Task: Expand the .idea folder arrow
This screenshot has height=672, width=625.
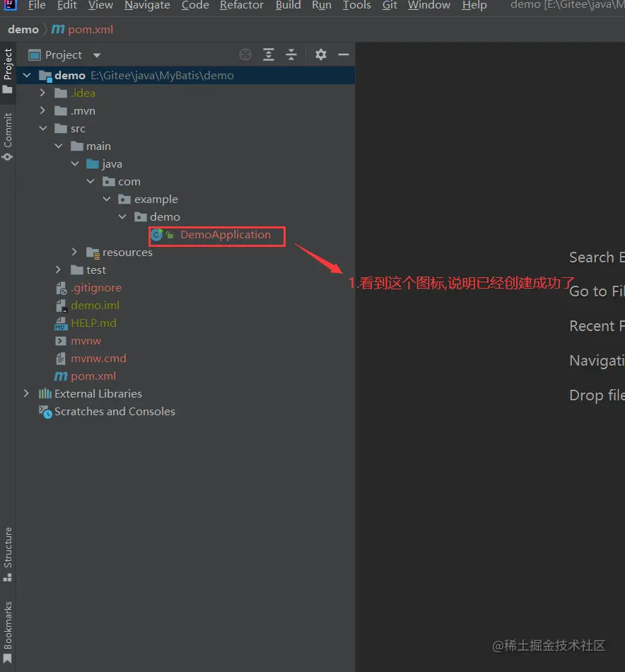Action: click(x=42, y=93)
